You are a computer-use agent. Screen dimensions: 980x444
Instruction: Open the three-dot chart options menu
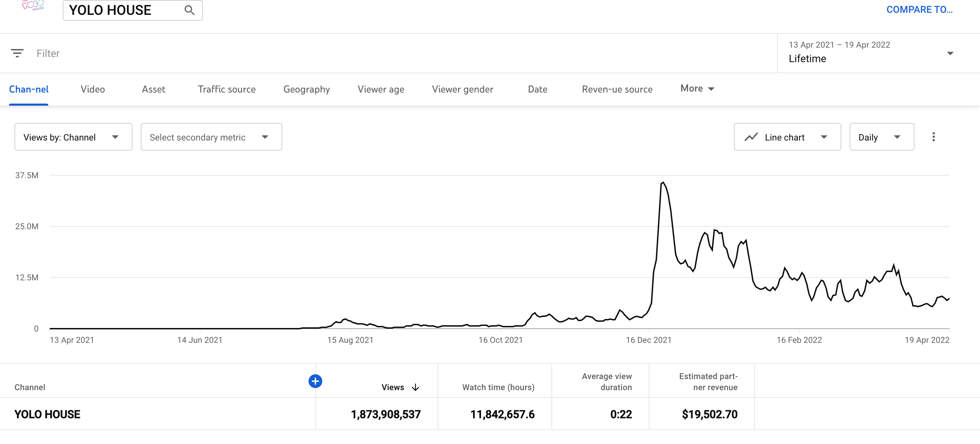pyautogui.click(x=933, y=137)
